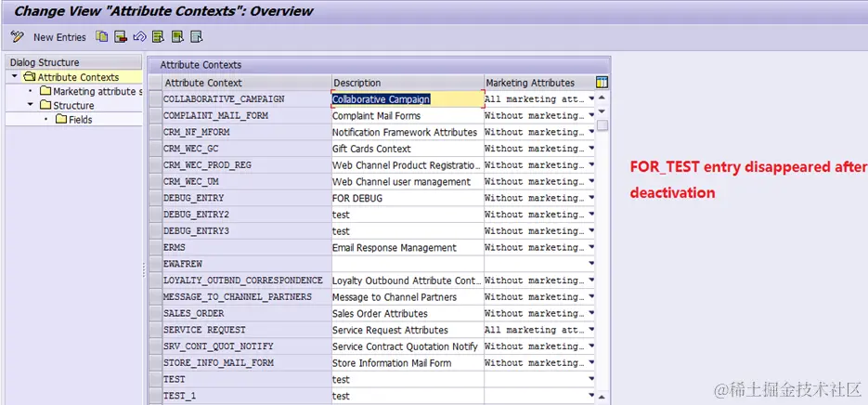Select the EWAFREW row selector
868x405 pixels.
155,264
